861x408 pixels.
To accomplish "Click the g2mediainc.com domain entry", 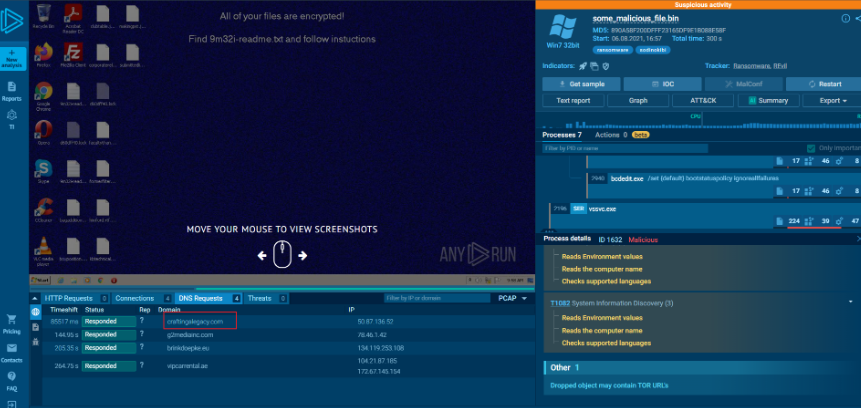I will tap(190, 334).
